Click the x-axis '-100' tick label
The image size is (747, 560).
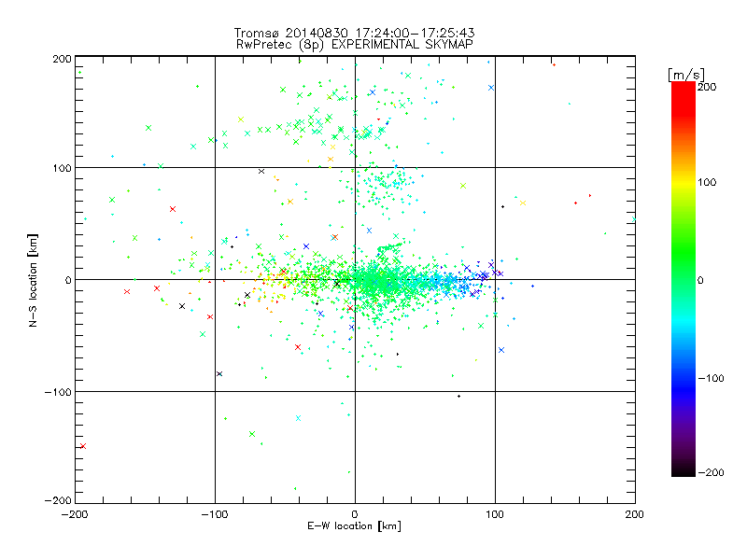coord(216,514)
